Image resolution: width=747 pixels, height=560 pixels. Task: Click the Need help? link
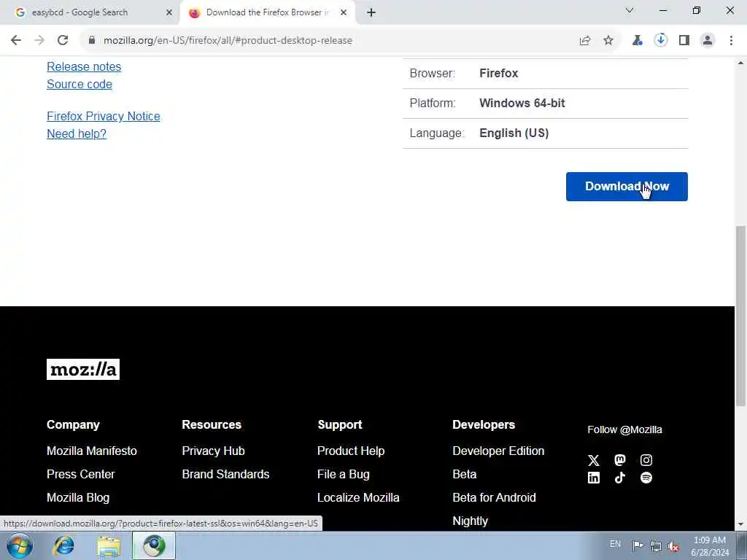(76, 134)
